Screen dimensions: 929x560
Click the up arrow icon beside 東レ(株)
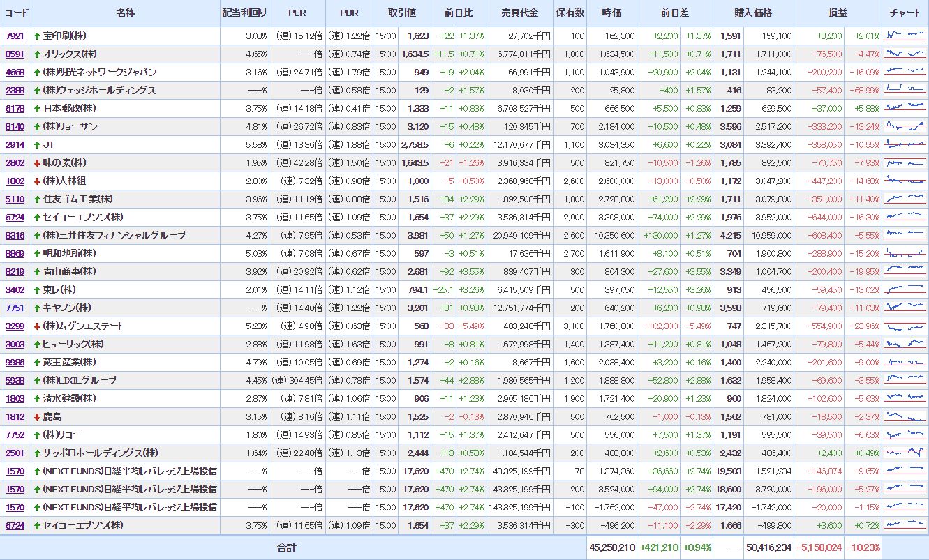(38, 289)
